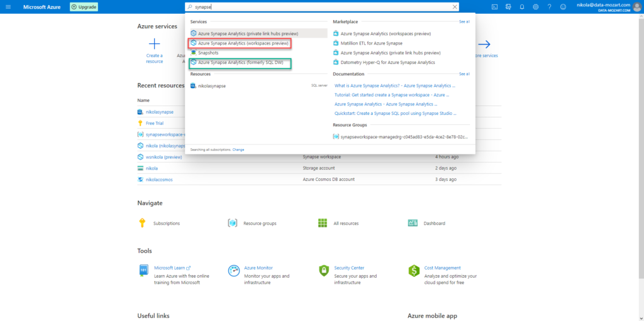Navigate to Dashboard
The image size is (644, 321).
click(x=434, y=223)
